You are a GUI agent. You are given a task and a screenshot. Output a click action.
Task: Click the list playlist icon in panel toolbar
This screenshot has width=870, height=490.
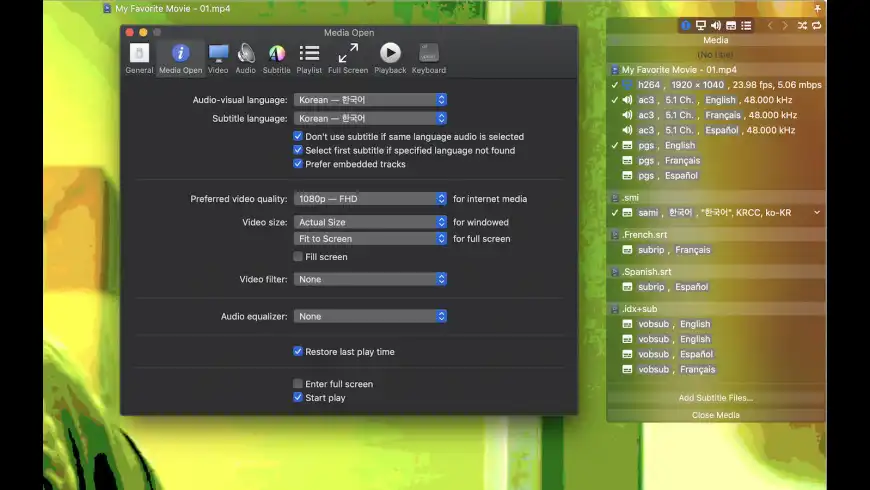coord(746,26)
